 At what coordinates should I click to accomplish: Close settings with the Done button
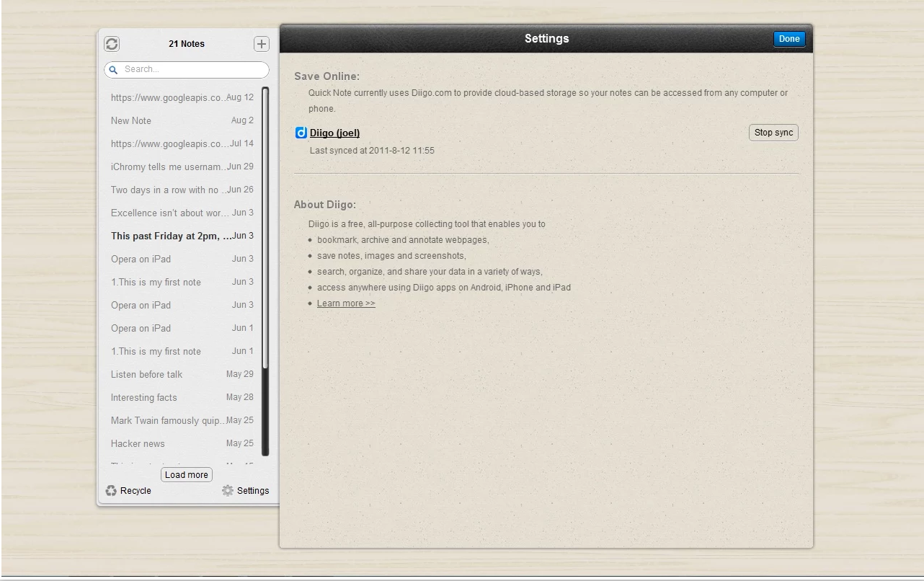789,39
